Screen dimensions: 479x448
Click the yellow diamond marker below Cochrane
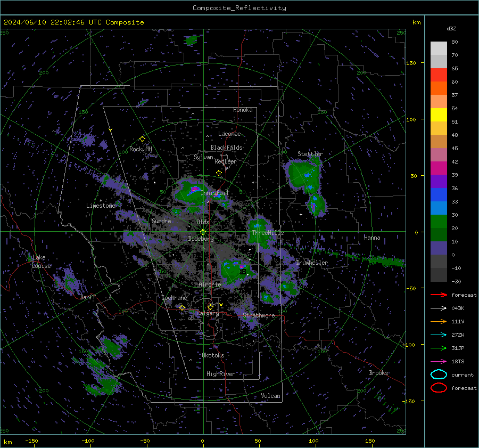click(x=182, y=307)
